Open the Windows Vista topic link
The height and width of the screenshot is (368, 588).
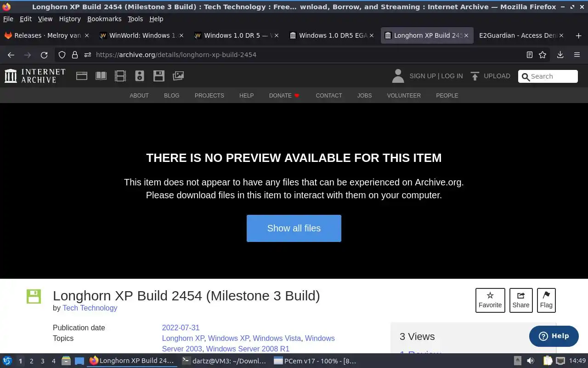[277, 339]
